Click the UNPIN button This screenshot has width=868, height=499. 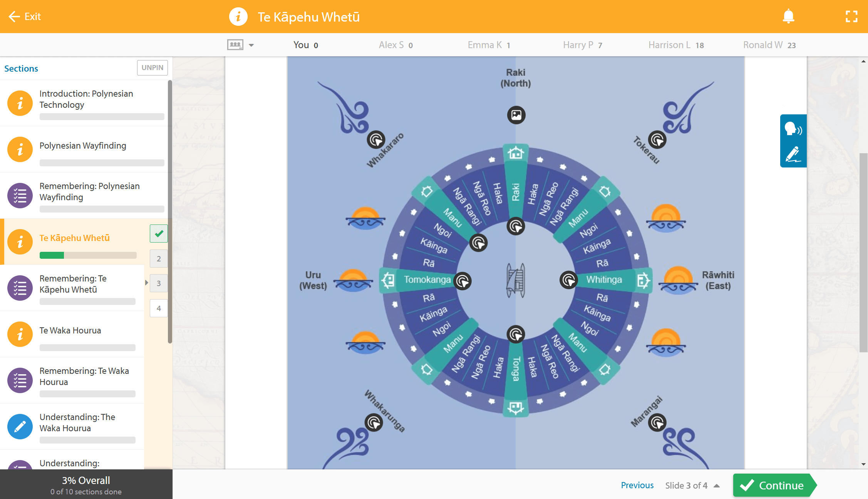click(152, 68)
